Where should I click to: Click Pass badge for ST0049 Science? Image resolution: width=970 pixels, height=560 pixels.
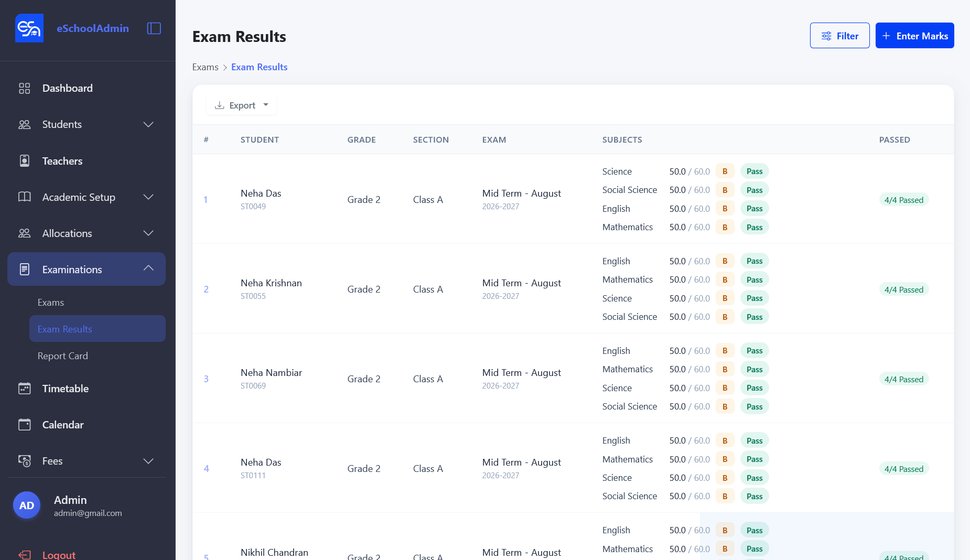tap(755, 171)
